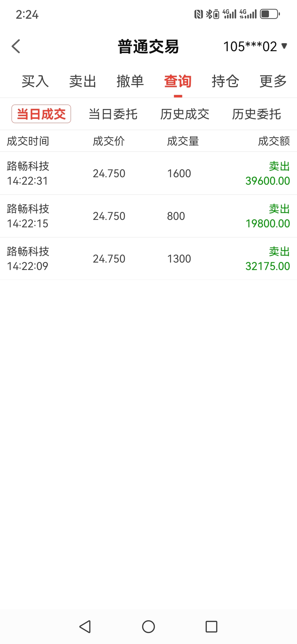This screenshot has height=644, width=297.
Task: Open the account dropdown arrow
Action: click(284, 46)
